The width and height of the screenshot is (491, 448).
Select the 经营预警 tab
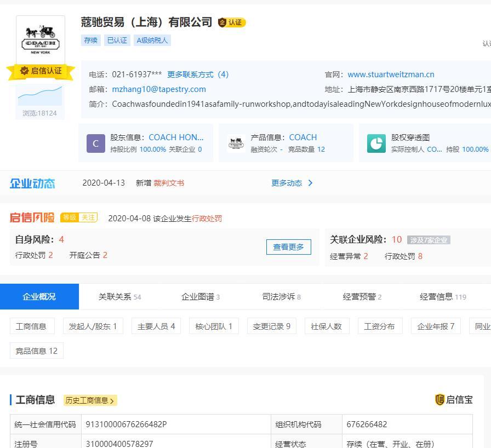point(362,297)
